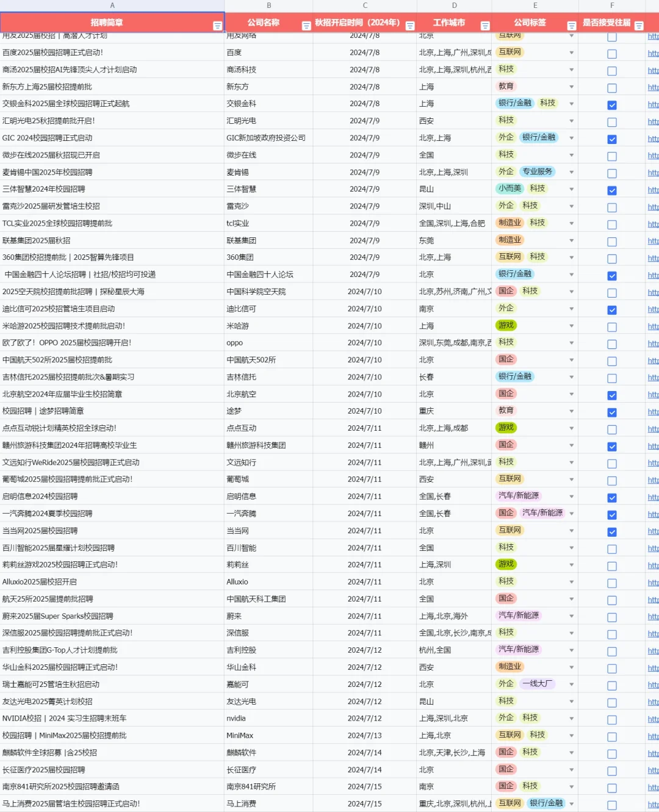
Task: Select city cell 昆山 in 友达光电 row
Action: tap(454, 702)
